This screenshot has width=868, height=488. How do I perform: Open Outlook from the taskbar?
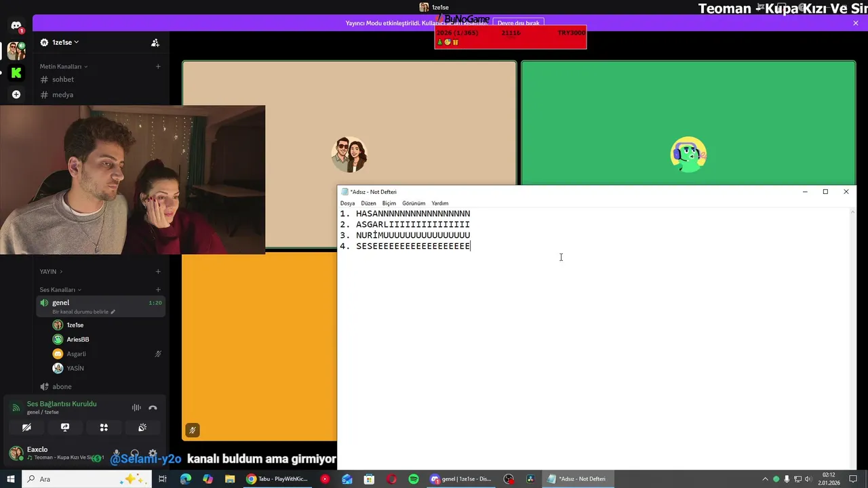click(347, 479)
